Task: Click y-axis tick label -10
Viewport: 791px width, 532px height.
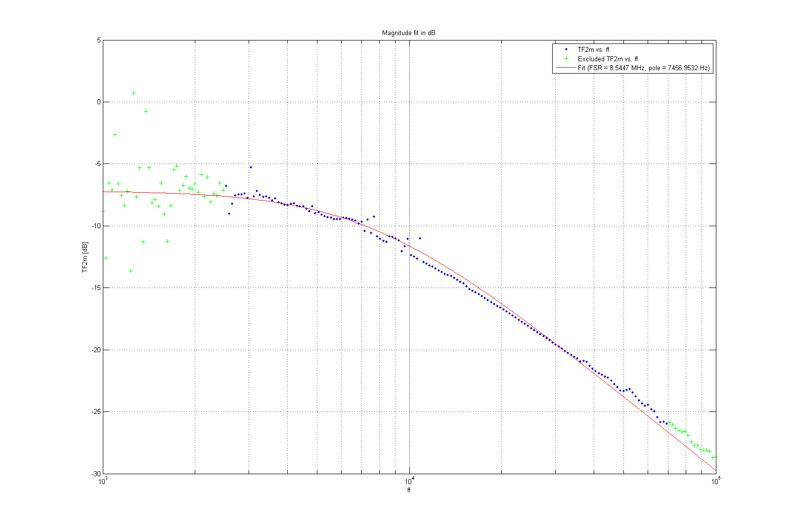Action: 96,226
